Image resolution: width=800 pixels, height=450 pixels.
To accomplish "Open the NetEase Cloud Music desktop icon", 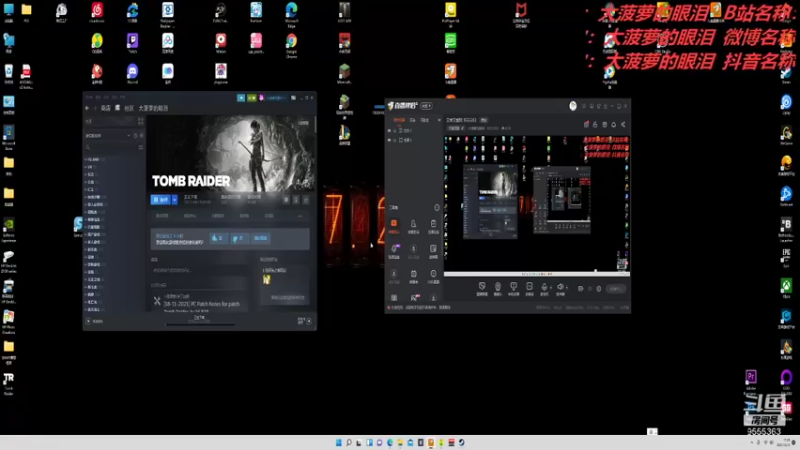I will pyautogui.click(x=97, y=12).
